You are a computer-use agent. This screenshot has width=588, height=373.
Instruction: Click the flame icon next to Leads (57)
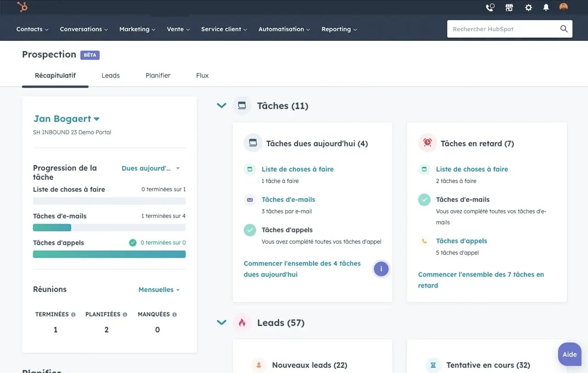point(242,323)
